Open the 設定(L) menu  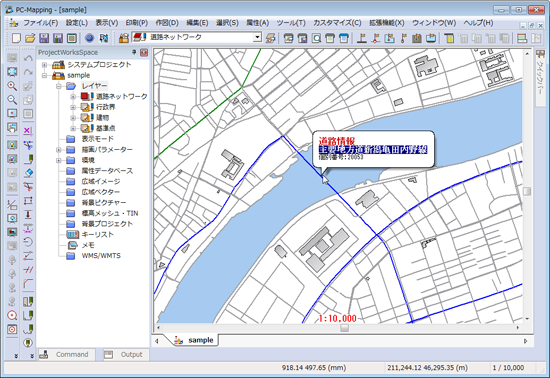[77, 23]
